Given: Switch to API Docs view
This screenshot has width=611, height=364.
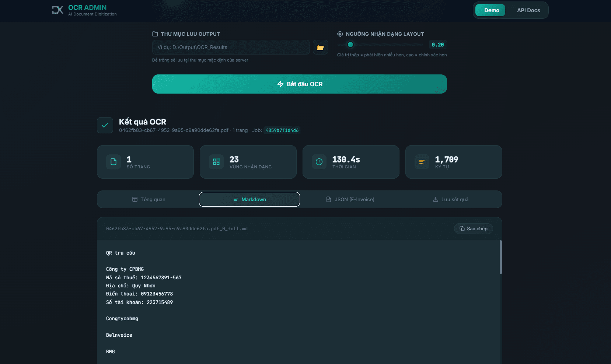Looking at the screenshot, I should tap(528, 10).
